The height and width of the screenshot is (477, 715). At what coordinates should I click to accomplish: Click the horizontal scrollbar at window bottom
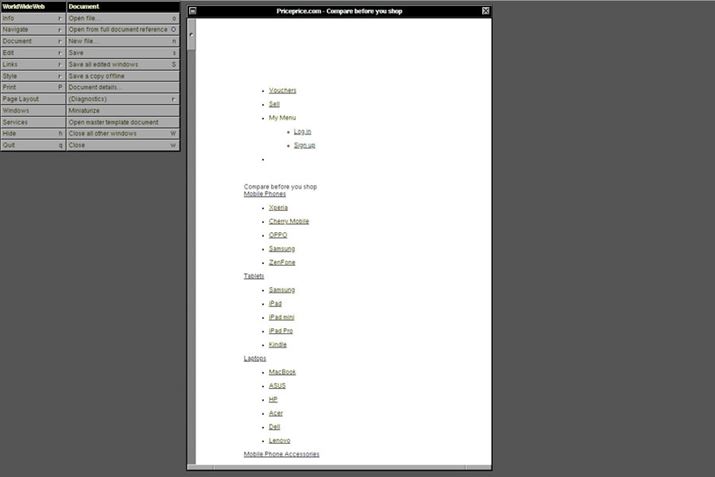tap(339, 467)
